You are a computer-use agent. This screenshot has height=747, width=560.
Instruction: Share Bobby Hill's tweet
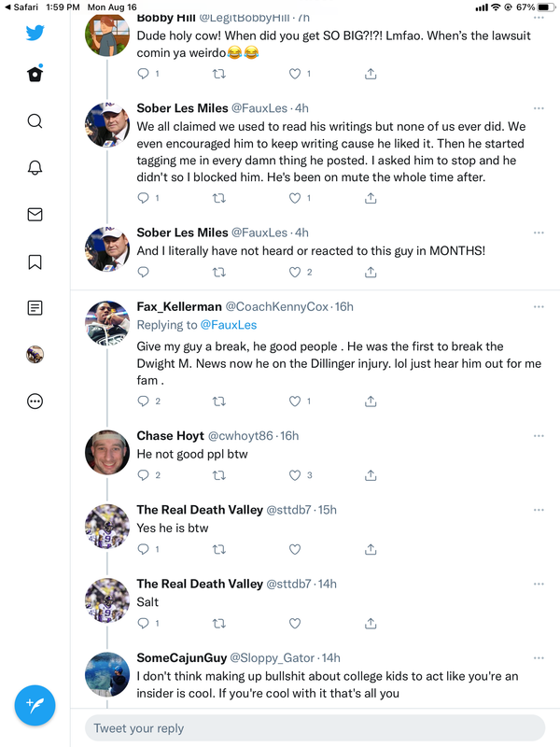(371, 74)
